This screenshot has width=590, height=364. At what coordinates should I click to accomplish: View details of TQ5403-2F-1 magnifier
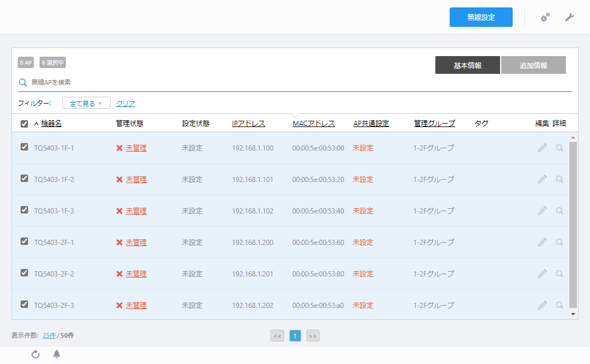pyautogui.click(x=560, y=242)
